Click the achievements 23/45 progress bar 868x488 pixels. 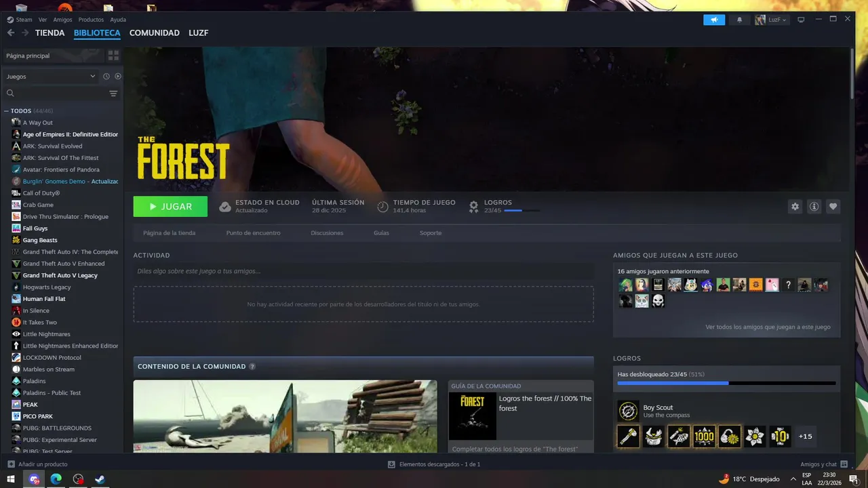726,383
